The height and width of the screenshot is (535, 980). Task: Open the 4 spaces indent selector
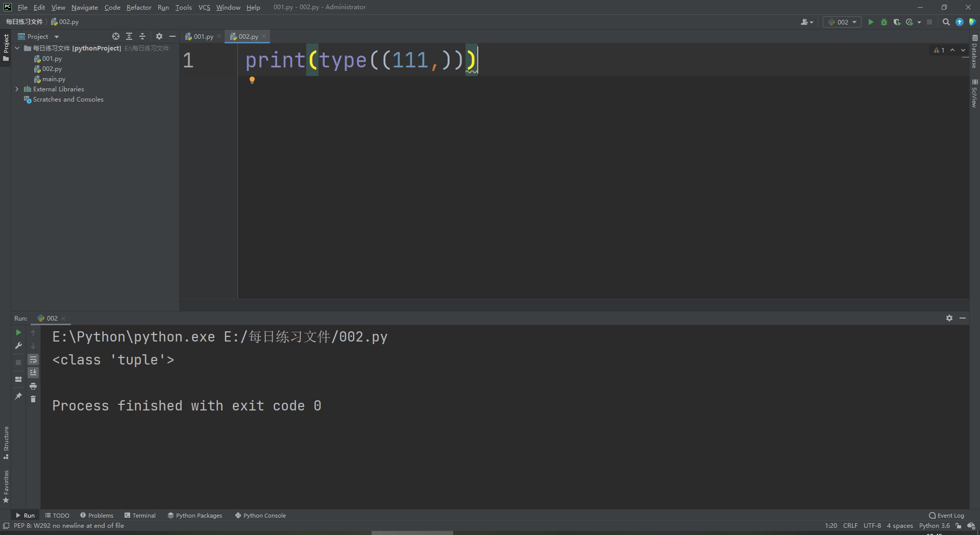tap(900, 526)
